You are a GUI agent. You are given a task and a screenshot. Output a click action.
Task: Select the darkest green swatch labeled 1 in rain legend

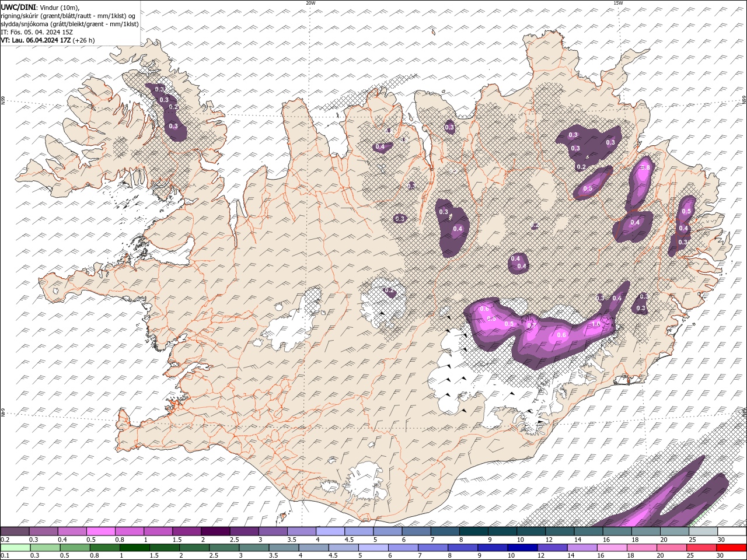pos(135,548)
